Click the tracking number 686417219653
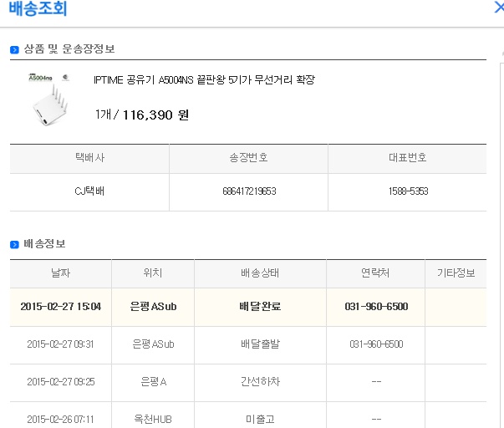The height and width of the screenshot is (428, 504). tap(249, 191)
